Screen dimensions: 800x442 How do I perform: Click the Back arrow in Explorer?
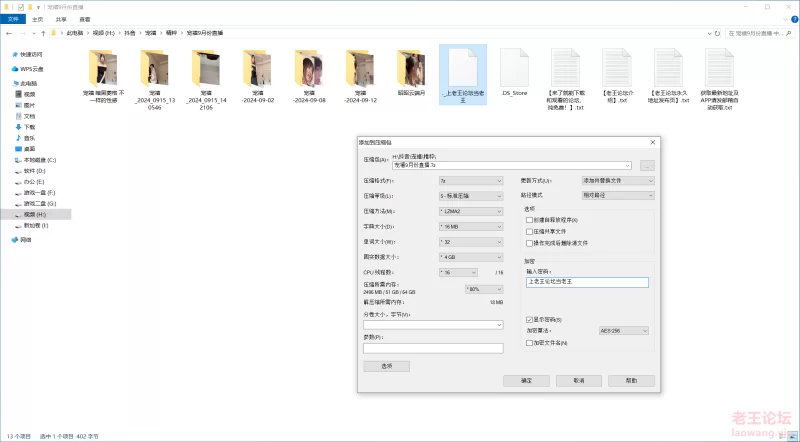click(x=9, y=33)
